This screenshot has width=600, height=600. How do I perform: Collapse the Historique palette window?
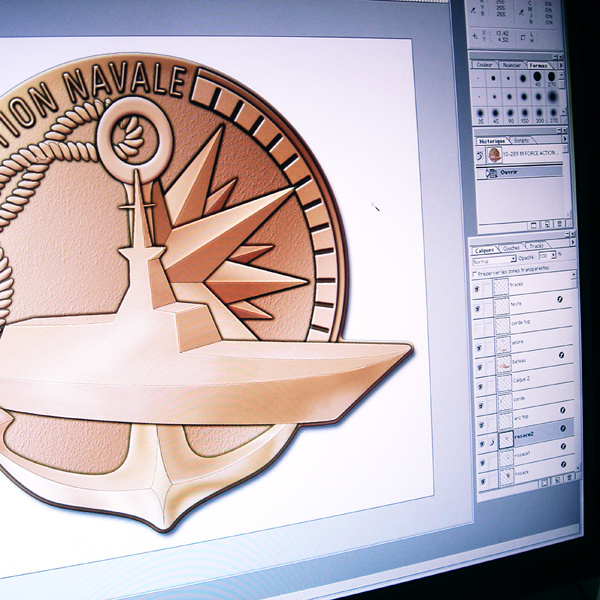coord(559,130)
